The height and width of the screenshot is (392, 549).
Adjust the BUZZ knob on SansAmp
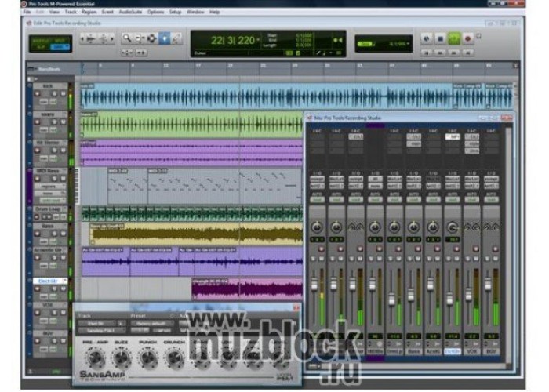pos(122,358)
